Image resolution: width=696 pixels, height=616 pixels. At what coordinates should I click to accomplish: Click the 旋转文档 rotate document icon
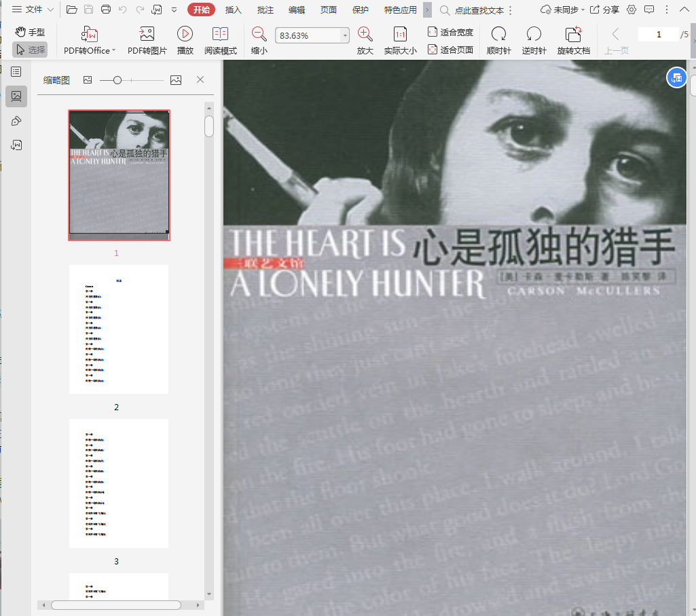573,34
